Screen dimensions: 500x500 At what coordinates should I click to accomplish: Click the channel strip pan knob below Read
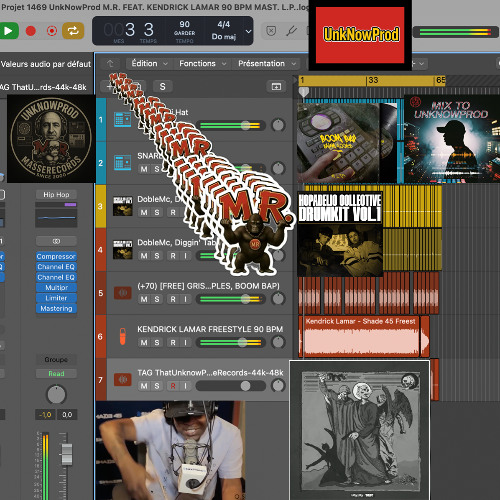(56, 395)
